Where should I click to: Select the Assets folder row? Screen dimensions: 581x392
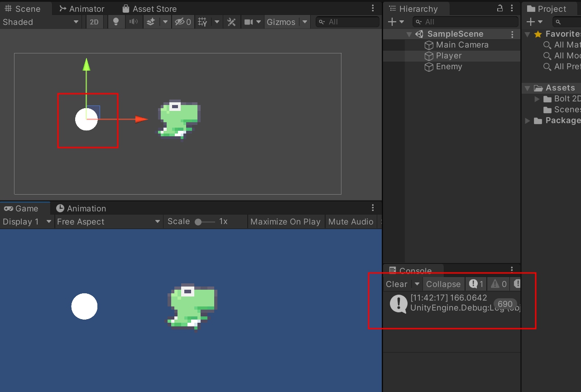[x=552, y=88]
